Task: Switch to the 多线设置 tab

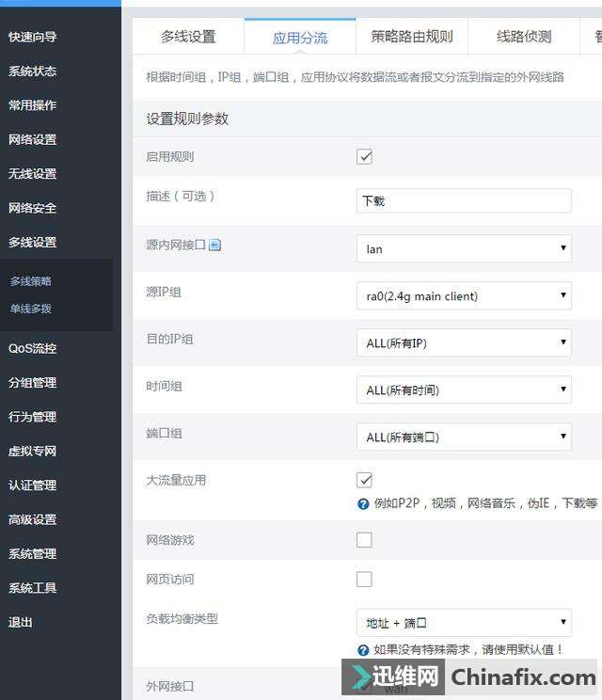Action: click(x=188, y=38)
